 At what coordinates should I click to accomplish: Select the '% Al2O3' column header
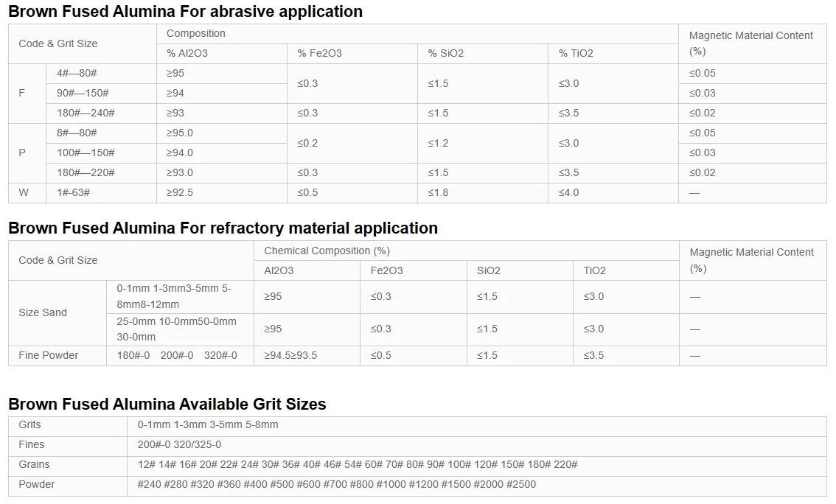[x=222, y=53]
